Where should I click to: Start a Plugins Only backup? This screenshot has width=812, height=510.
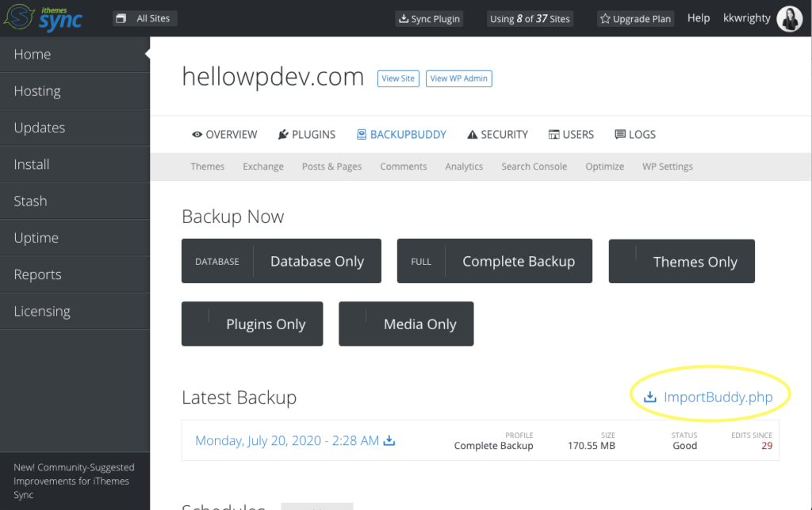click(x=252, y=324)
